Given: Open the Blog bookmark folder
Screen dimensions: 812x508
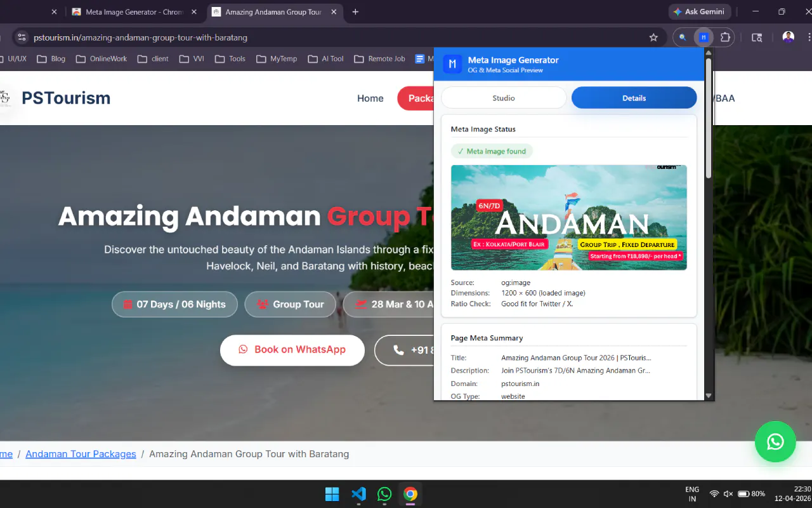Looking at the screenshot, I should (51, 58).
